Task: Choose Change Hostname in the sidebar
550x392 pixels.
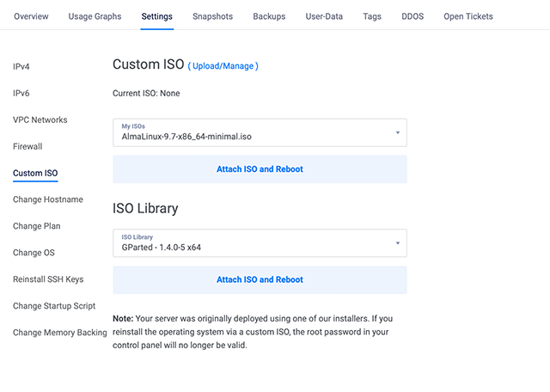Action: pyautogui.click(x=48, y=199)
